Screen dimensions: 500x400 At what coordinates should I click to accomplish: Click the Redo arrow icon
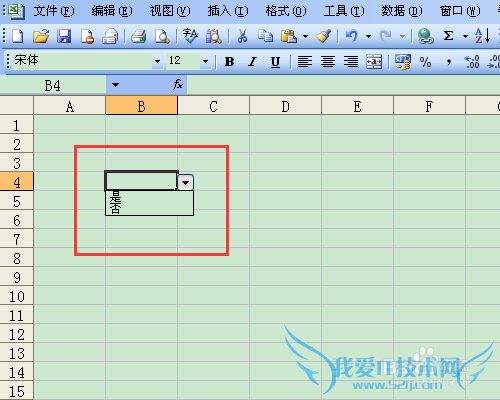click(x=386, y=36)
